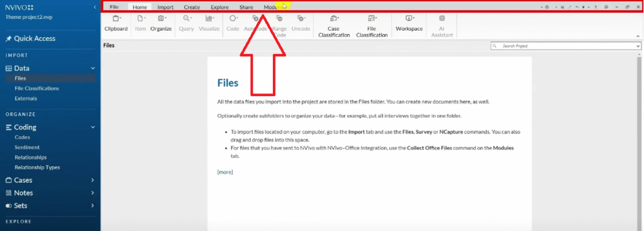The height and width of the screenshot is (231, 644).
Task: Collapse the ribbon using the chevron
Action: click(x=638, y=36)
